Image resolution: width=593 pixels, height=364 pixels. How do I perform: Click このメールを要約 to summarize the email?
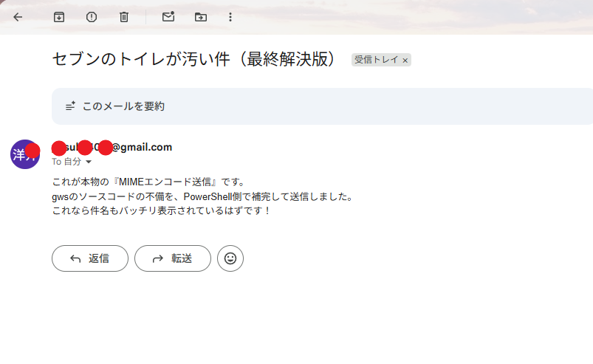pos(123,106)
